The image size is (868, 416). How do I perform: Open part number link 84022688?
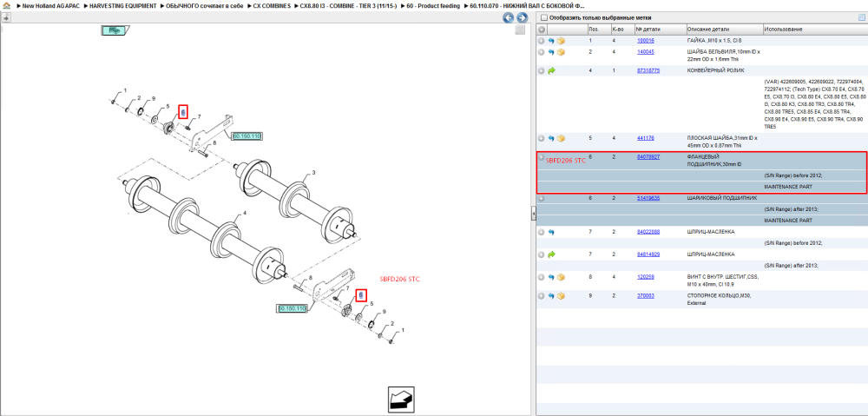click(648, 232)
